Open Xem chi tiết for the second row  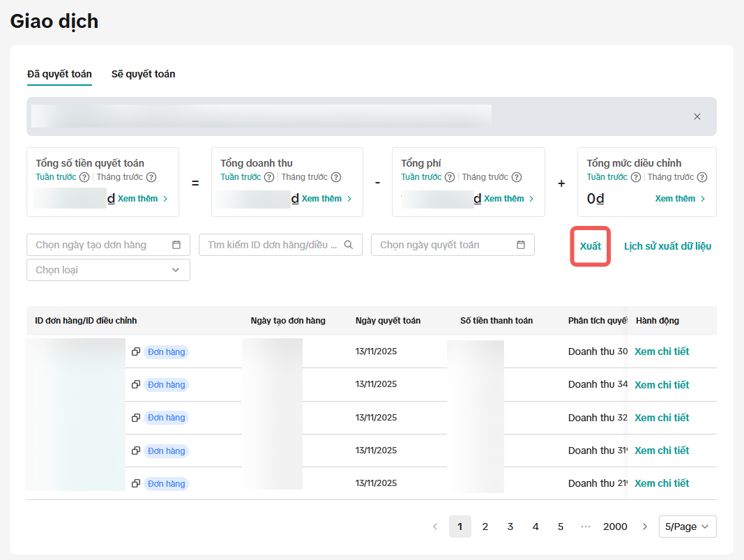click(x=662, y=385)
